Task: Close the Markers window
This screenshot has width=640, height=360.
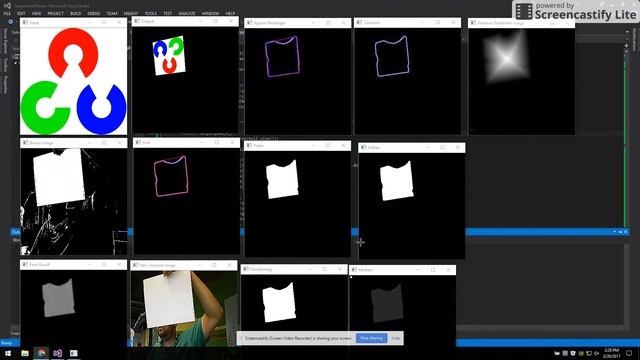Action: point(448,270)
